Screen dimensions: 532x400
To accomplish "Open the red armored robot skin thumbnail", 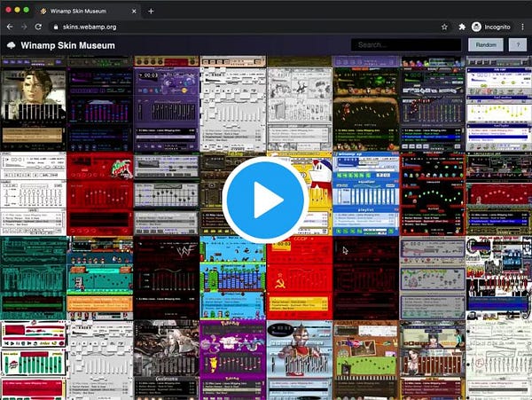I will coord(300,361).
